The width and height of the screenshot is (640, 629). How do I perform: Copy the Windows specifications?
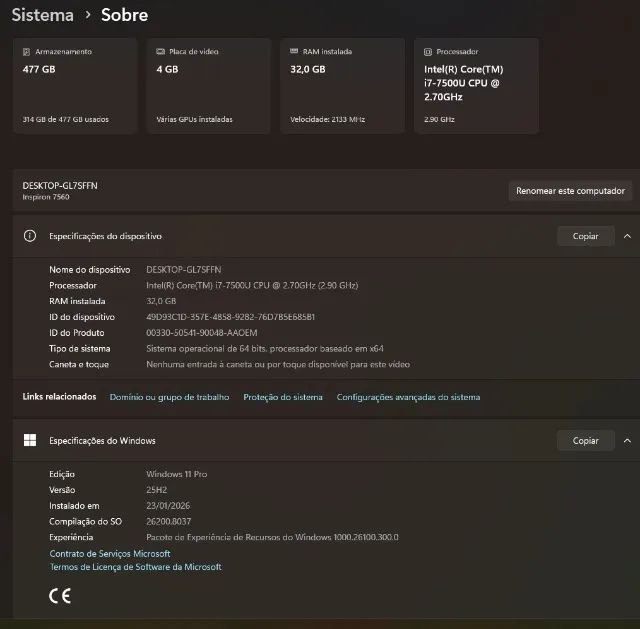[x=585, y=440]
